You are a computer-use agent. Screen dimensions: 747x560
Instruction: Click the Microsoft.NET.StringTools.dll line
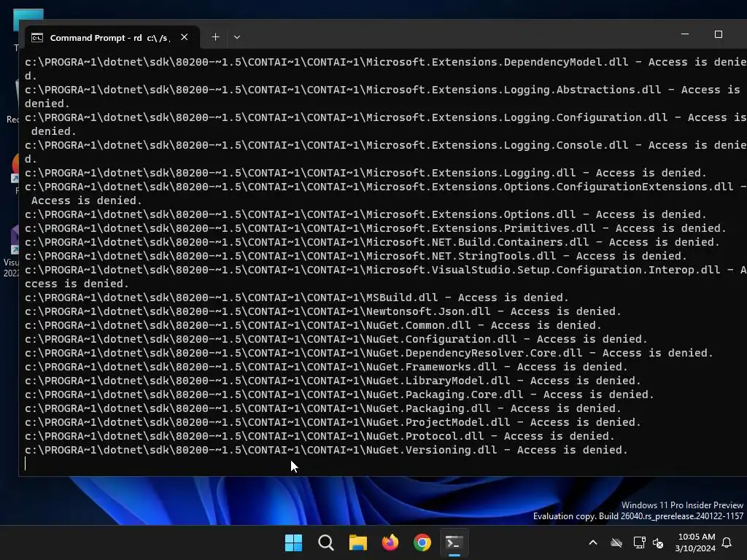[x=356, y=256]
